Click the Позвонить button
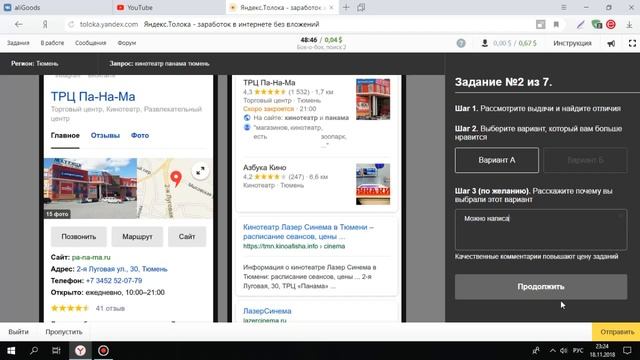 (79, 237)
